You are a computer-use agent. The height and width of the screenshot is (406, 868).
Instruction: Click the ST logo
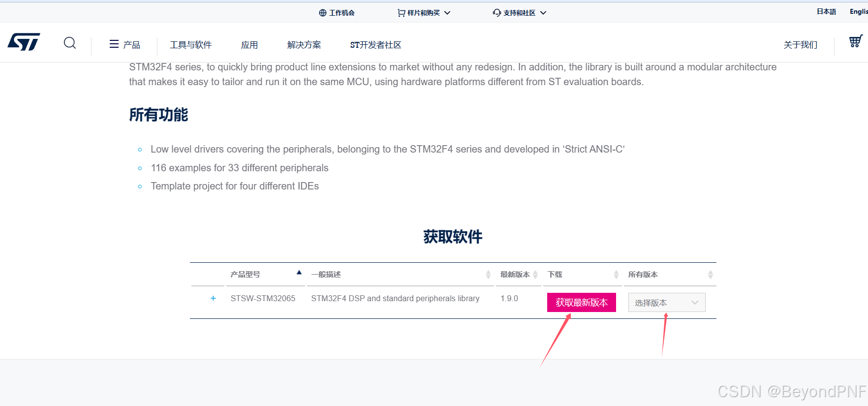pyautogui.click(x=24, y=42)
